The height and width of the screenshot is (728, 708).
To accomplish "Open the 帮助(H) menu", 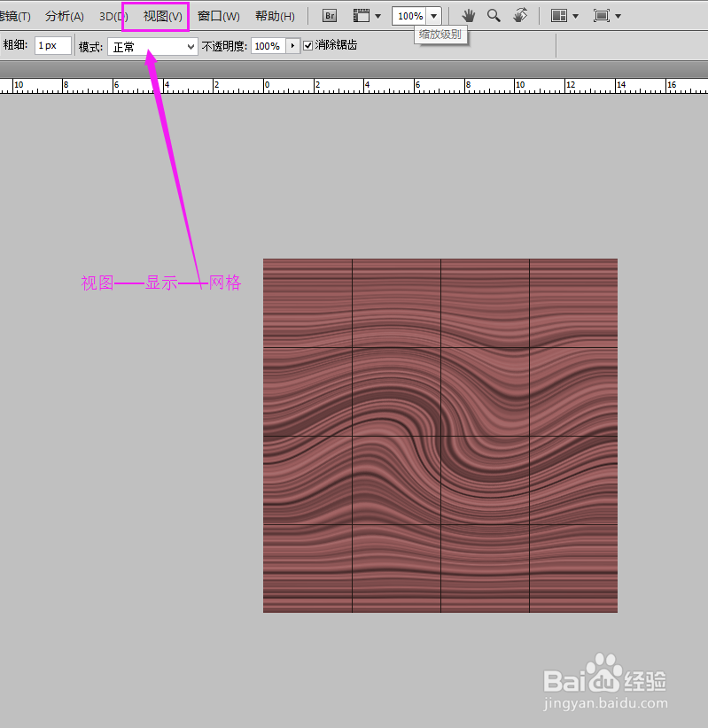I will pyautogui.click(x=275, y=16).
